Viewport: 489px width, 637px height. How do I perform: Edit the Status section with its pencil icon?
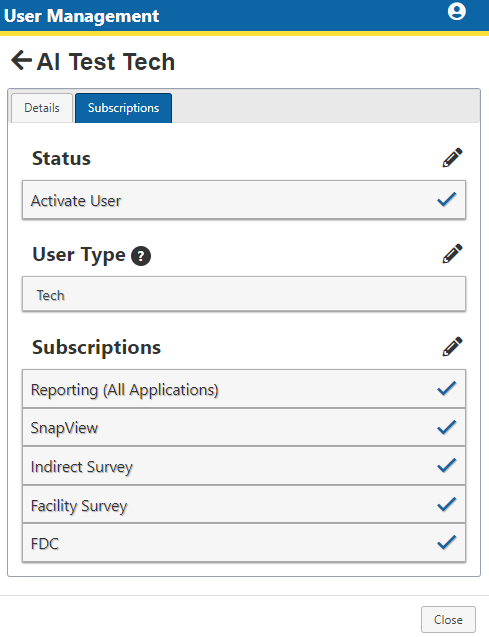pyautogui.click(x=452, y=158)
